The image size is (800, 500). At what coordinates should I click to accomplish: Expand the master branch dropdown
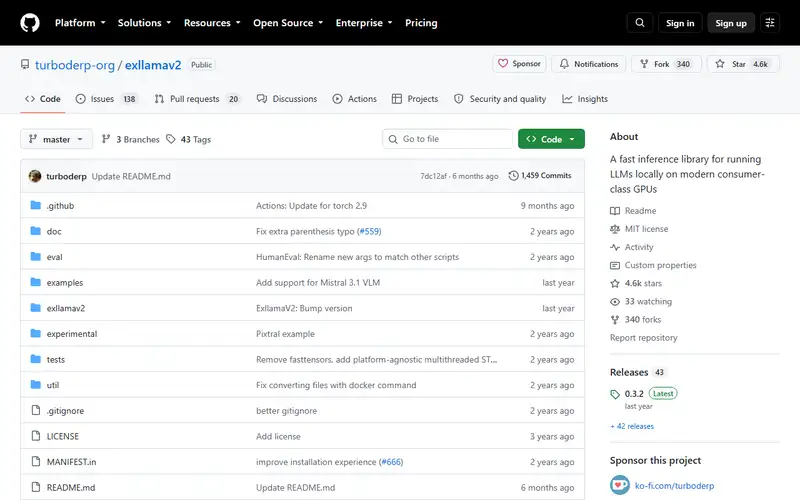coord(56,139)
